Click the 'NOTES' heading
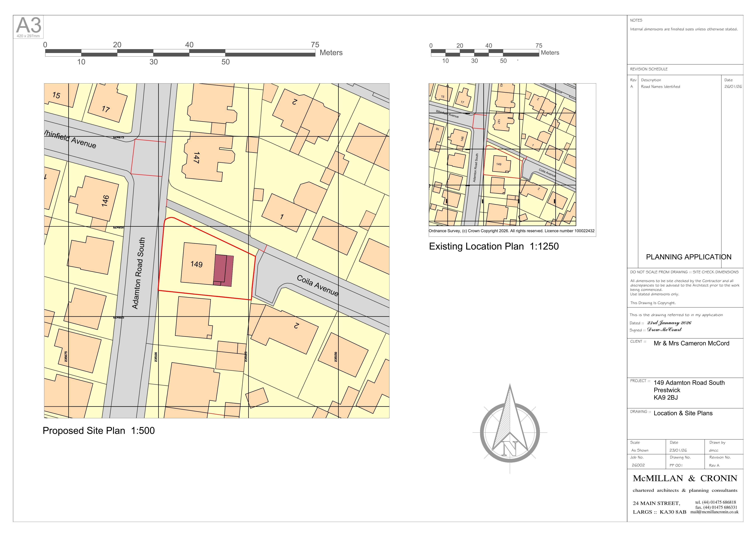 coord(636,21)
